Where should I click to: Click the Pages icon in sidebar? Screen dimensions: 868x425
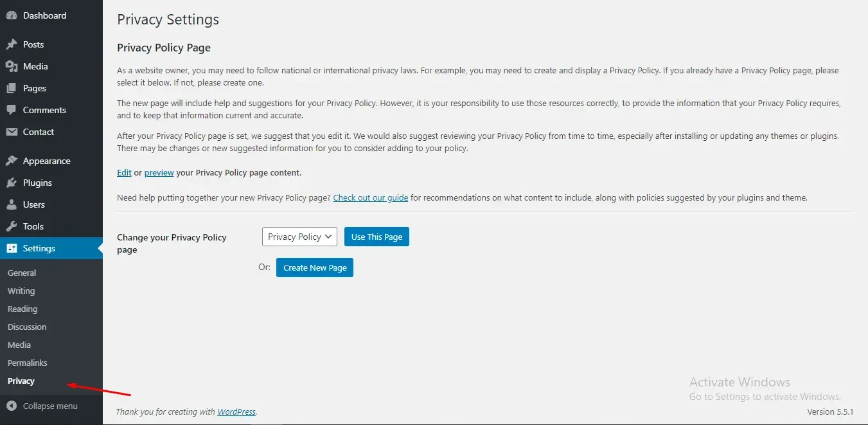pos(12,88)
